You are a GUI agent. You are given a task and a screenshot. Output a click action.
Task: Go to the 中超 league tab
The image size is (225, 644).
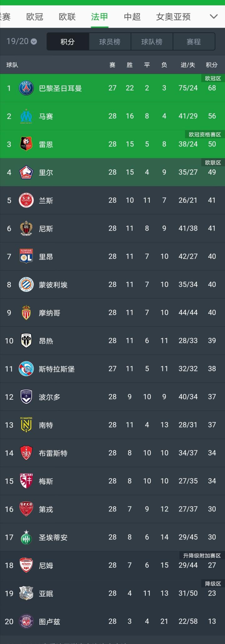click(132, 17)
